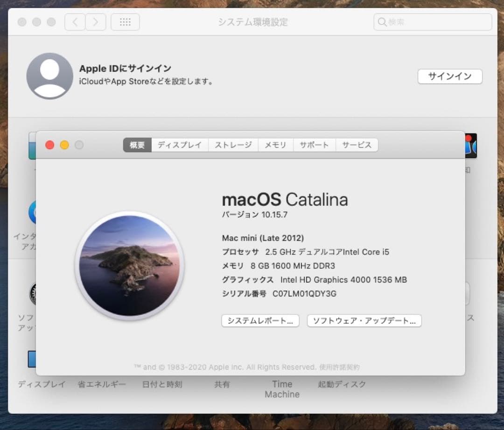
Task: Switch to the メモリ tab
Action: (275, 145)
